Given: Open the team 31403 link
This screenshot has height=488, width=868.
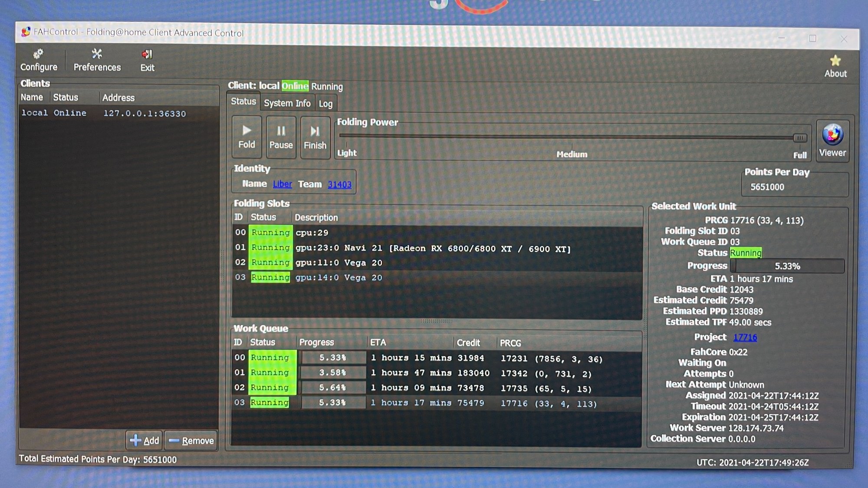Looking at the screenshot, I should pyautogui.click(x=339, y=184).
